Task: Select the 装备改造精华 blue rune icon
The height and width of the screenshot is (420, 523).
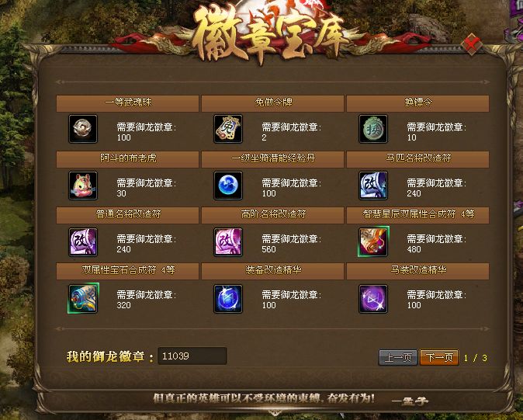Action: tap(228, 299)
